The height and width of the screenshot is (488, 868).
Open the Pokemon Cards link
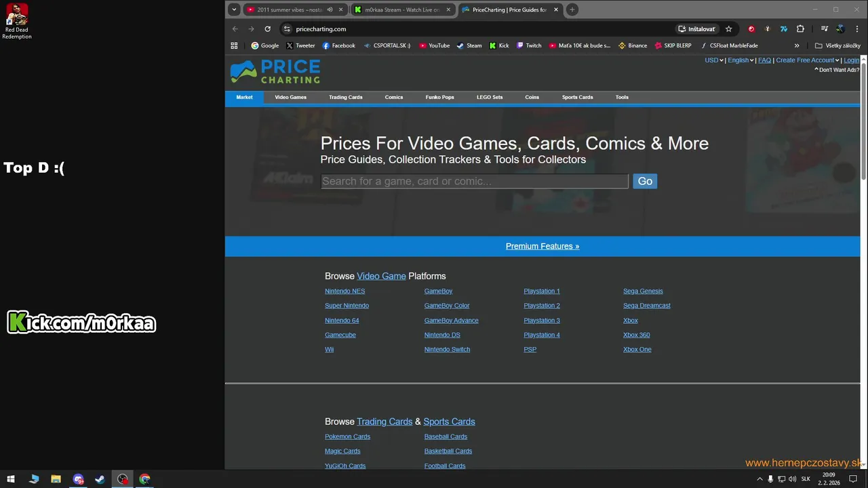pyautogui.click(x=347, y=436)
